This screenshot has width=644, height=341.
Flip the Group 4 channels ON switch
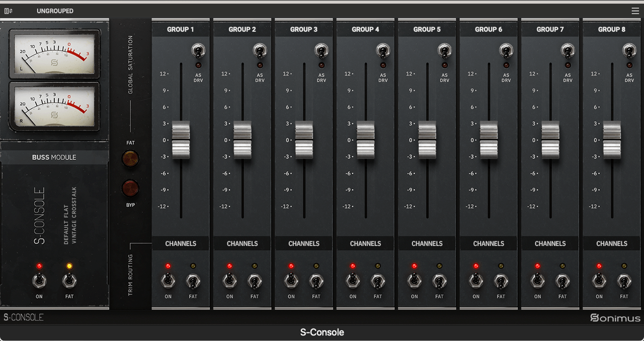(353, 280)
